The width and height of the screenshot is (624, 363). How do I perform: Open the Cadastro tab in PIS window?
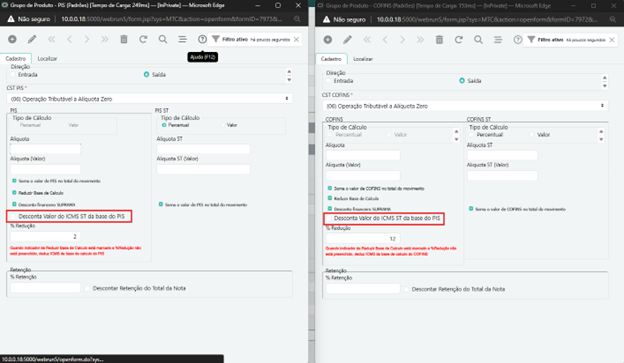[x=16, y=59]
